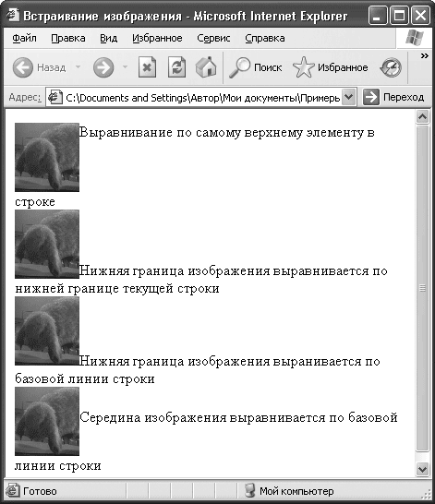Expand the Назад history dropdown arrow
This screenshot has width=435, height=504.
[78, 67]
